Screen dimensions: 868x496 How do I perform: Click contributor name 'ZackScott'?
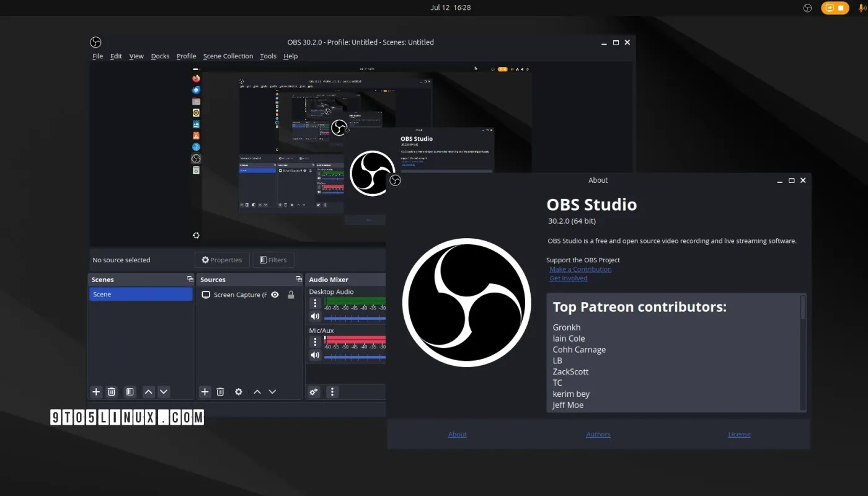(x=570, y=371)
